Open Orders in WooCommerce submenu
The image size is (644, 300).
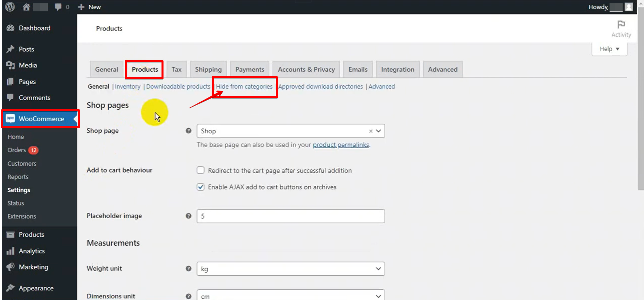[x=17, y=150]
